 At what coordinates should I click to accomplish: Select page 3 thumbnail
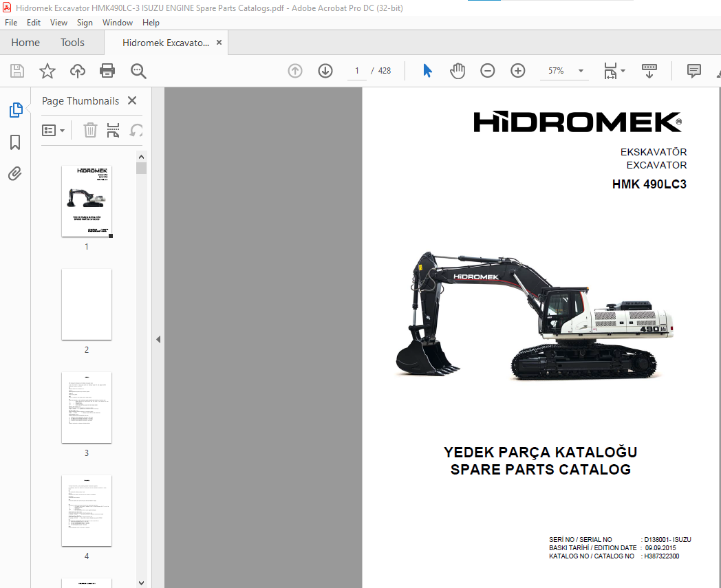tap(87, 407)
